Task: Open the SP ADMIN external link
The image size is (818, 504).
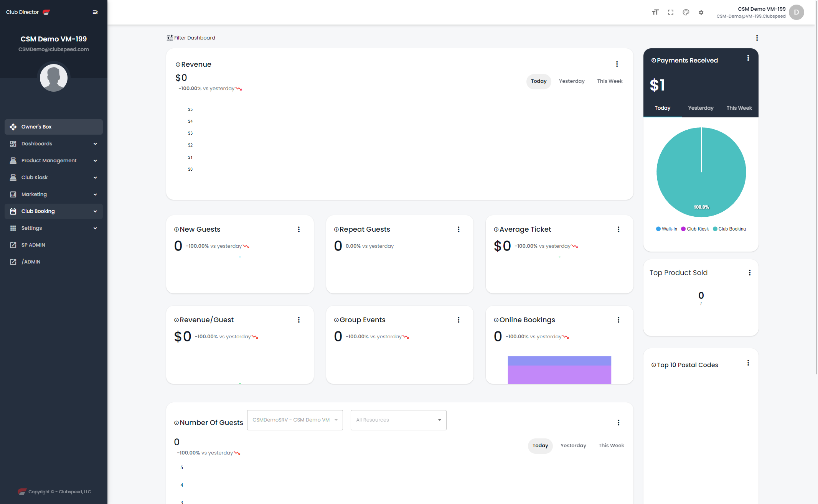Action: pyautogui.click(x=54, y=245)
